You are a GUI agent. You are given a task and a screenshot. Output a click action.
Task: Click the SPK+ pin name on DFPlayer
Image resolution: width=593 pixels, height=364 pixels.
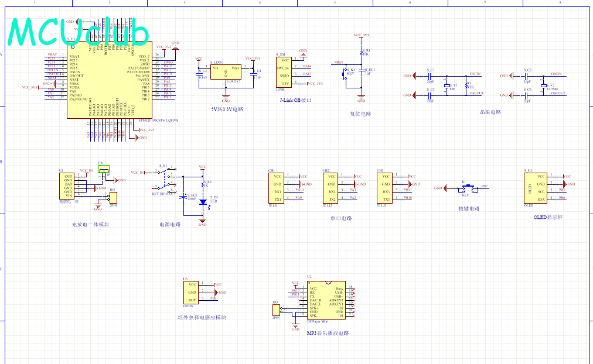point(314,308)
